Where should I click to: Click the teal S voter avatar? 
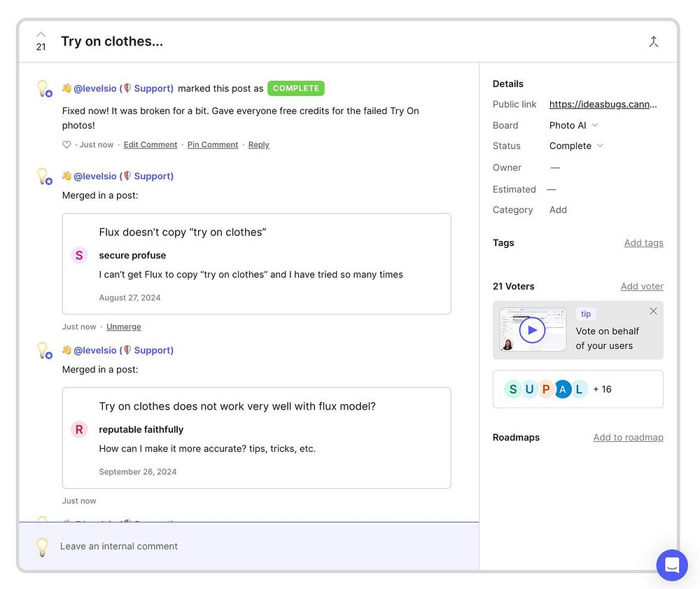point(513,389)
